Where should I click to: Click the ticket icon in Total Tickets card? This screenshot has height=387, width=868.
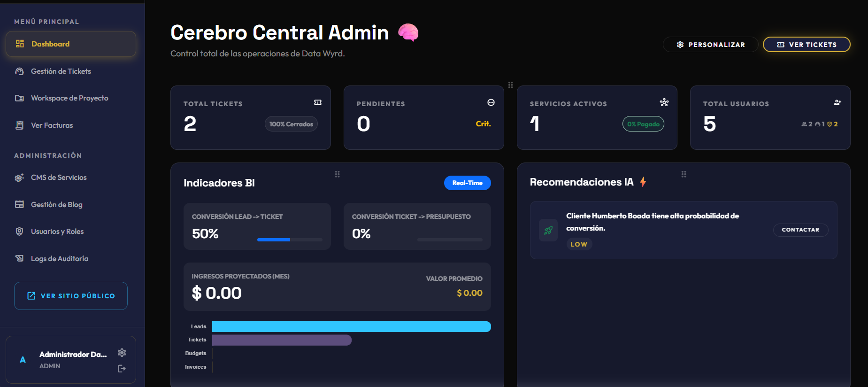318,102
